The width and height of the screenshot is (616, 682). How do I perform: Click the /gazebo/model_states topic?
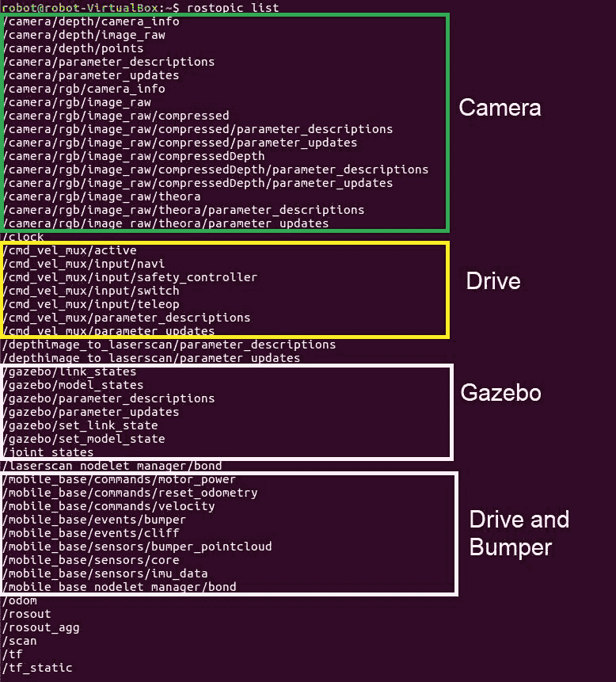point(74,385)
